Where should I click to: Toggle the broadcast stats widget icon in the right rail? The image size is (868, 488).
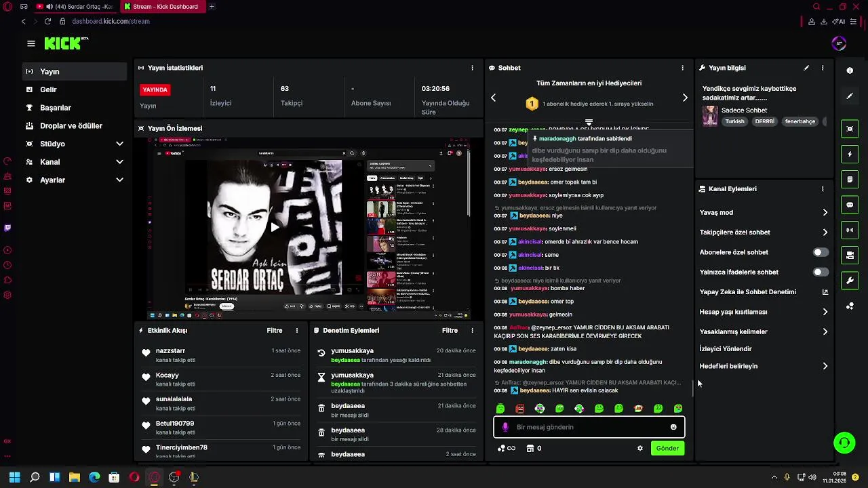(x=850, y=230)
